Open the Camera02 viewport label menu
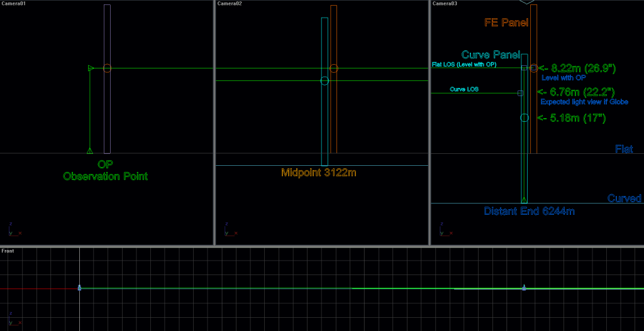 pyautogui.click(x=229, y=4)
